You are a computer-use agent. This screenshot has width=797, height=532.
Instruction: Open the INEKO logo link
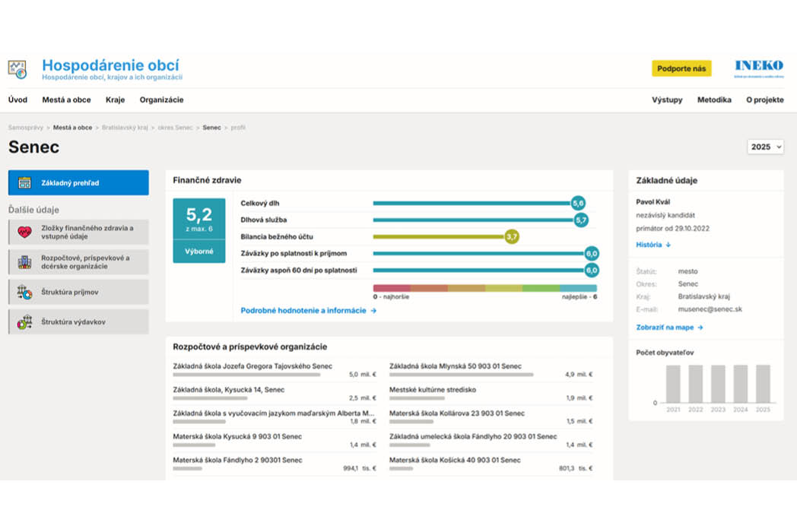pyautogui.click(x=759, y=68)
